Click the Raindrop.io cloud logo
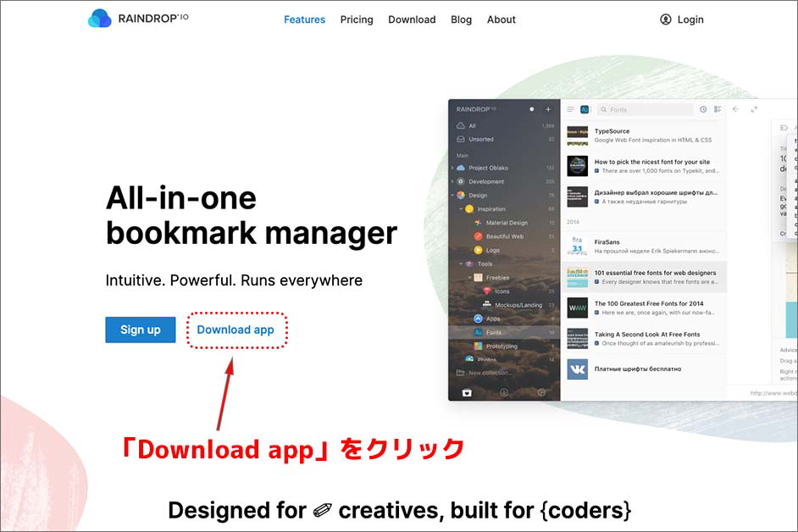 (x=100, y=19)
